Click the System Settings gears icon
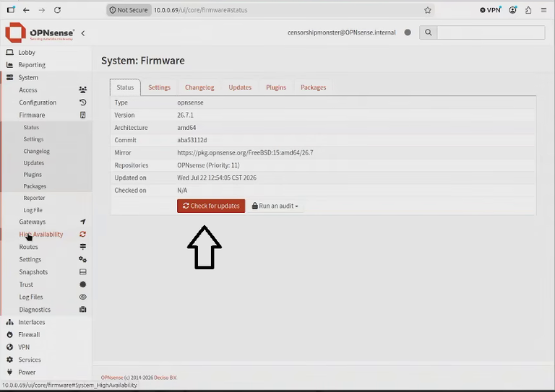Screen dimensions: 555x392 (x=83, y=259)
